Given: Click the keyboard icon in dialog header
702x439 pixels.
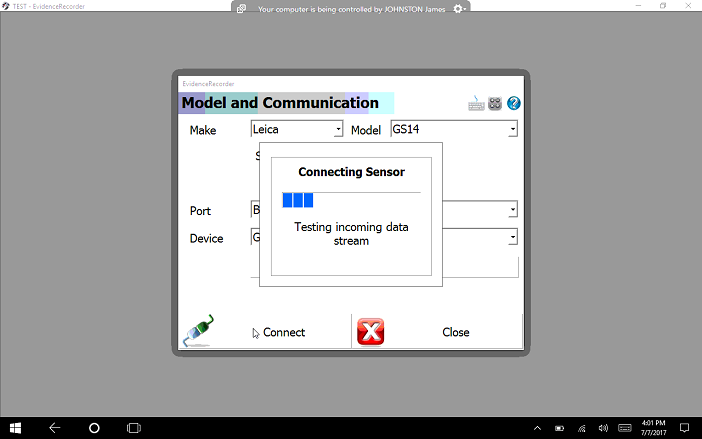Looking at the screenshot, I should (476, 103).
